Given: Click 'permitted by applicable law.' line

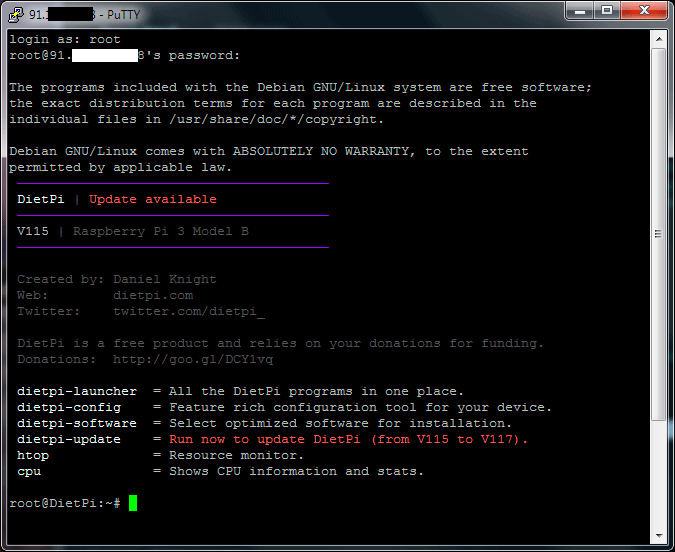Looking at the screenshot, I should coord(121,167).
